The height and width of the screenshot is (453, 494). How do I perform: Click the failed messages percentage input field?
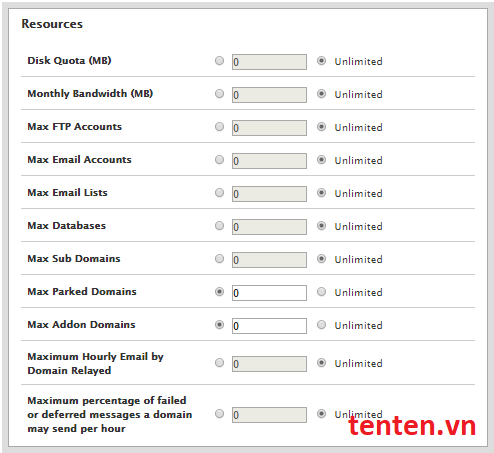pos(269,415)
